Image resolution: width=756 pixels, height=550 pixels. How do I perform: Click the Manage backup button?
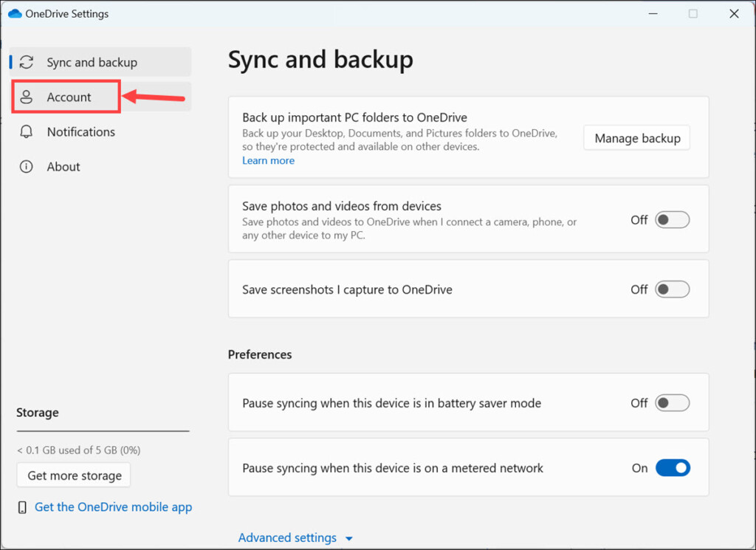coord(636,138)
